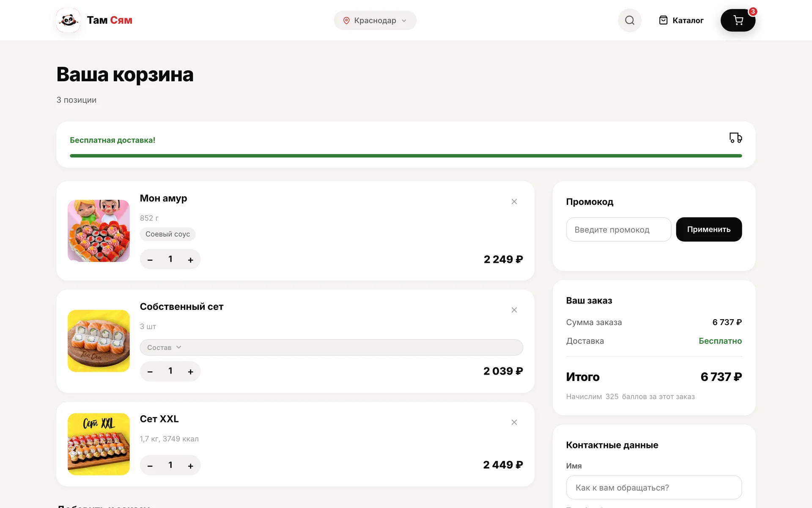Open the shopping cart with badge 3
812x508 pixels.
738,20
